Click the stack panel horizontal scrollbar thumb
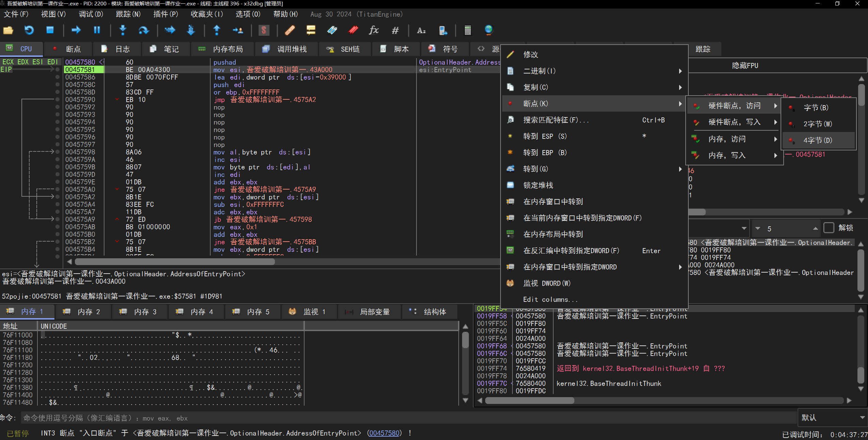 click(530, 401)
